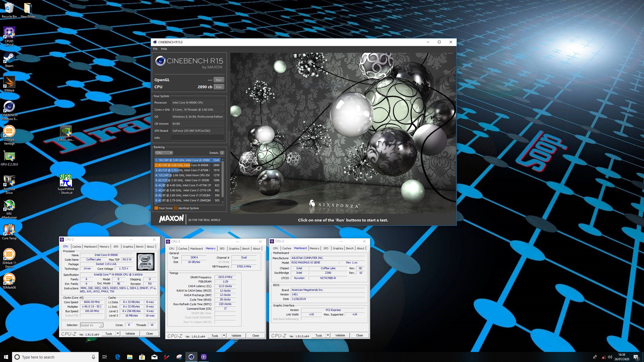Open the File menu in Cinebench
Image resolution: width=644 pixels, height=362 pixels.
(155, 49)
